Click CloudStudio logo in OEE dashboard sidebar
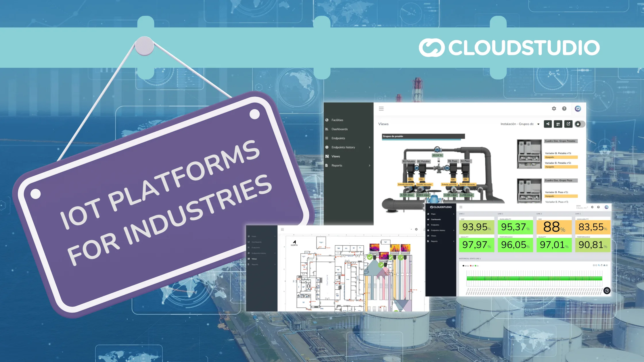644x362 pixels. coord(441,207)
